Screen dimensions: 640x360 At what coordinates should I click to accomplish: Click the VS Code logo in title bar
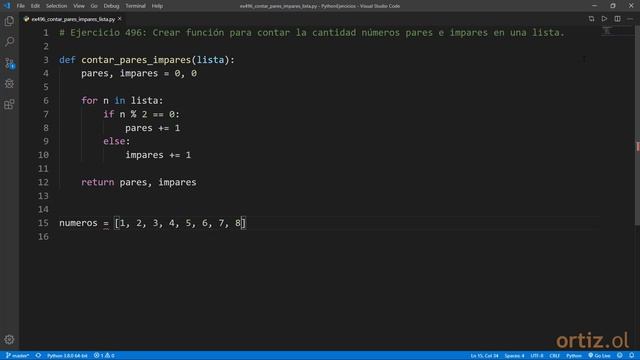coord(7,6)
